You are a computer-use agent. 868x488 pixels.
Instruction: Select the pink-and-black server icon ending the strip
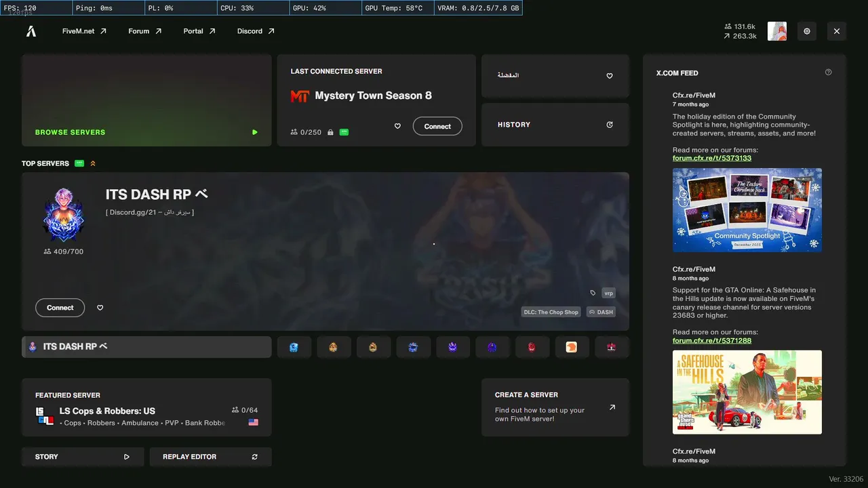tap(612, 347)
